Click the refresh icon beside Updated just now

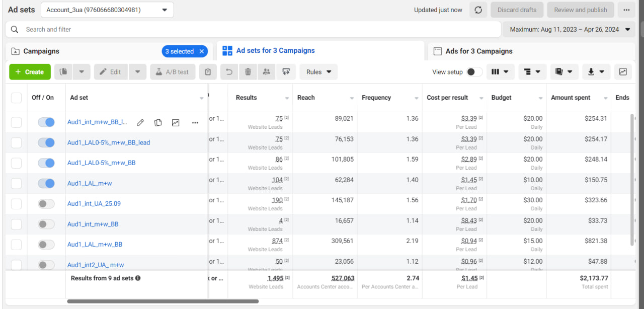coord(478,10)
